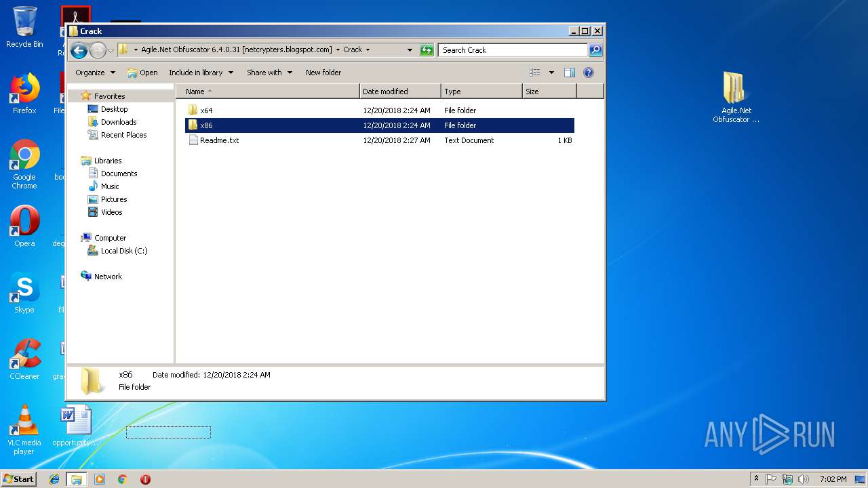Click the search magnifier icon
This screenshot has width=868, height=488.
595,50
